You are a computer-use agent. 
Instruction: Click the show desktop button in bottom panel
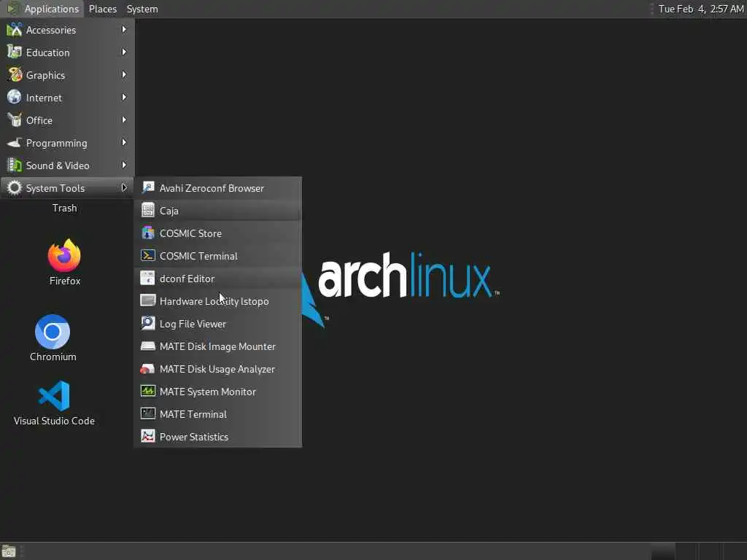9,551
